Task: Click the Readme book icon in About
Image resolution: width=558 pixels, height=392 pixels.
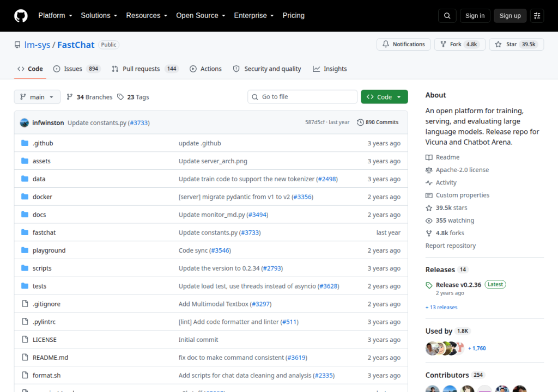Action: pyautogui.click(x=429, y=157)
